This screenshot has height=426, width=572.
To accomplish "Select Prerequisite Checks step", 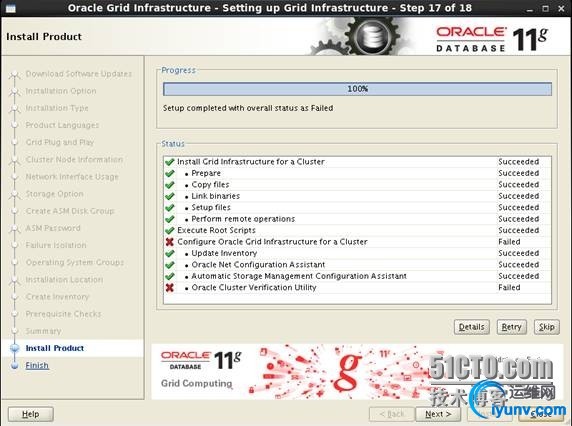I will tap(63, 314).
